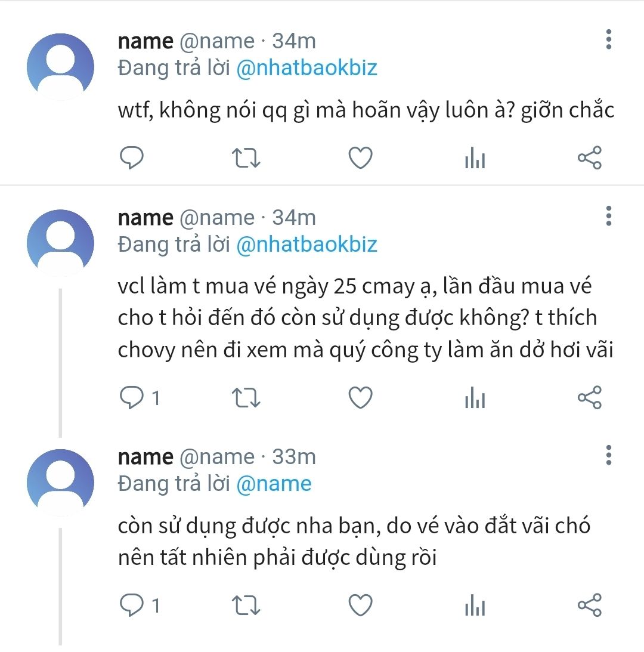Open more options on the 'vcl làm t' tweet
This screenshot has width=644, height=652.
[x=608, y=216]
